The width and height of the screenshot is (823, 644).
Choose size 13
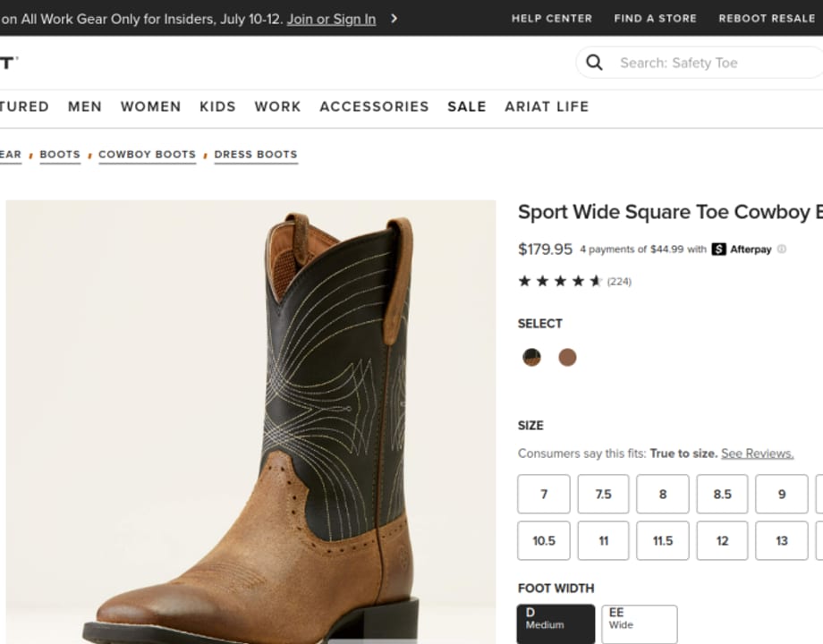(x=782, y=540)
